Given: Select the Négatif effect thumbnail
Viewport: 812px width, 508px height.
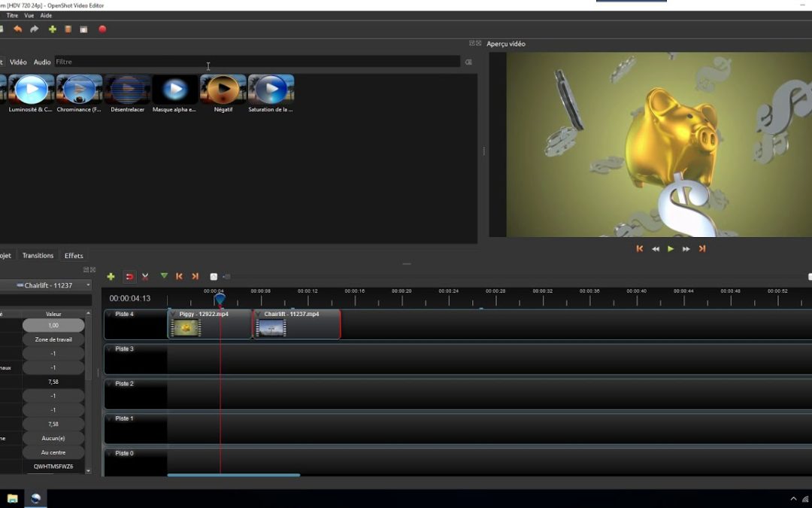Looking at the screenshot, I should 223,90.
